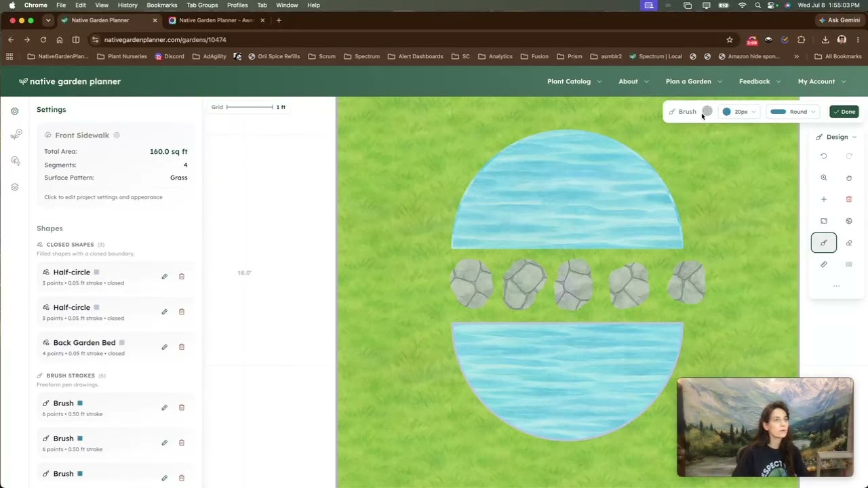Reload the page

tap(43, 40)
